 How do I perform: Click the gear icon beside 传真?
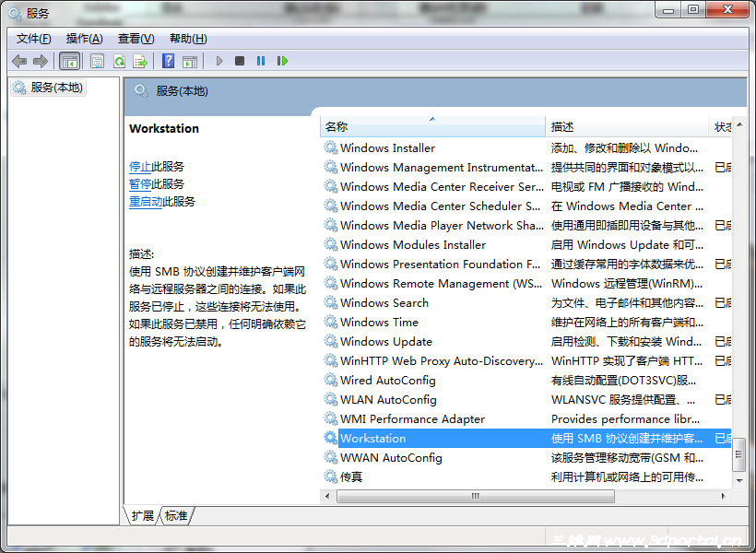click(x=330, y=477)
